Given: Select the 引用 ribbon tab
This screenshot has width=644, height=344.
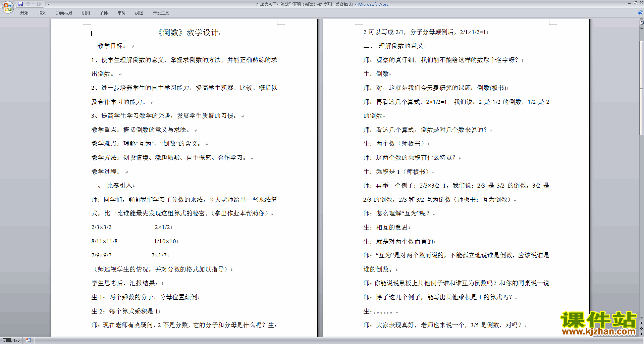Looking at the screenshot, I should (86, 13).
